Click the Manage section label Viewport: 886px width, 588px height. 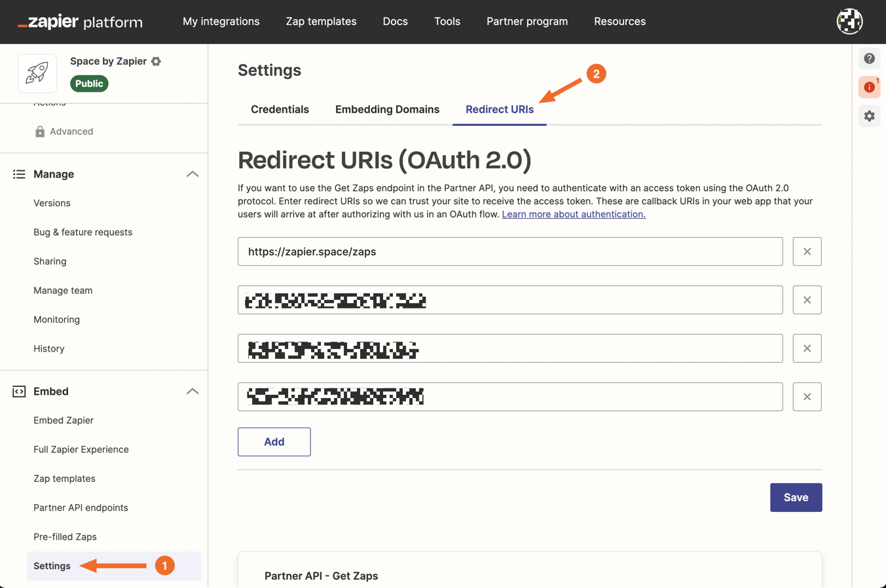(x=54, y=174)
